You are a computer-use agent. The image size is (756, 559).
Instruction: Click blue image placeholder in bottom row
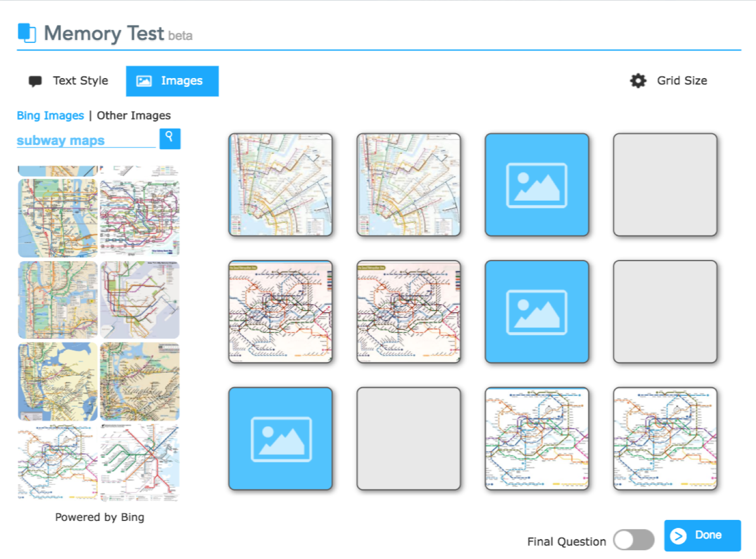[x=280, y=439]
